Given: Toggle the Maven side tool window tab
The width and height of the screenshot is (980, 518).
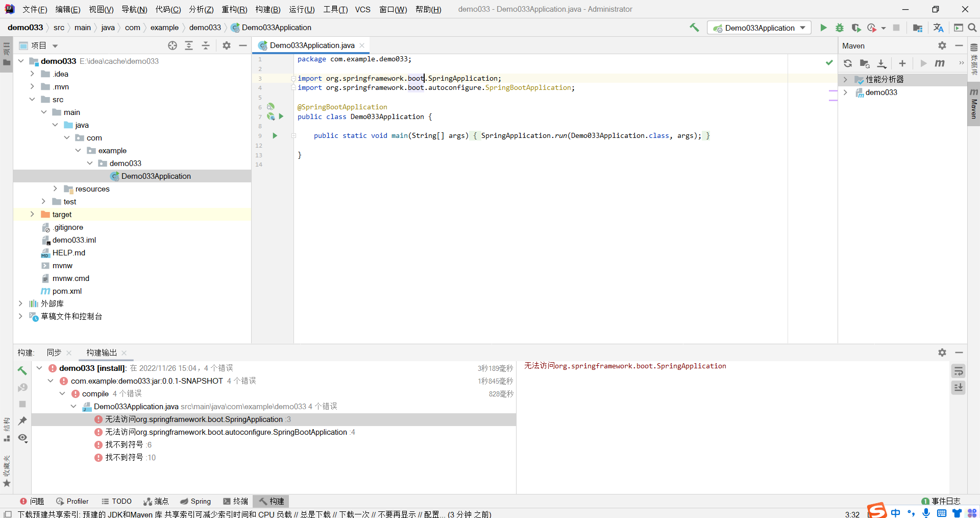Looking at the screenshot, I should point(974,104).
